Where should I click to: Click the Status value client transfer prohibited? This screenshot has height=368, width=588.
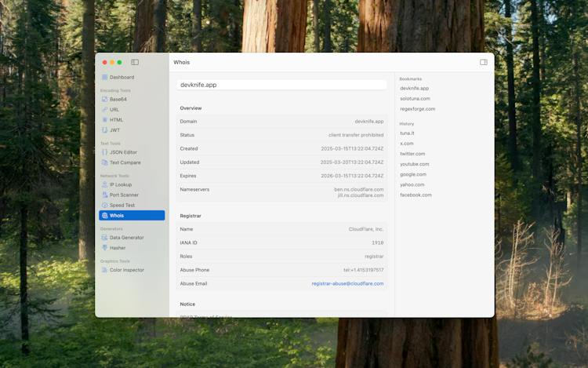tap(356, 135)
